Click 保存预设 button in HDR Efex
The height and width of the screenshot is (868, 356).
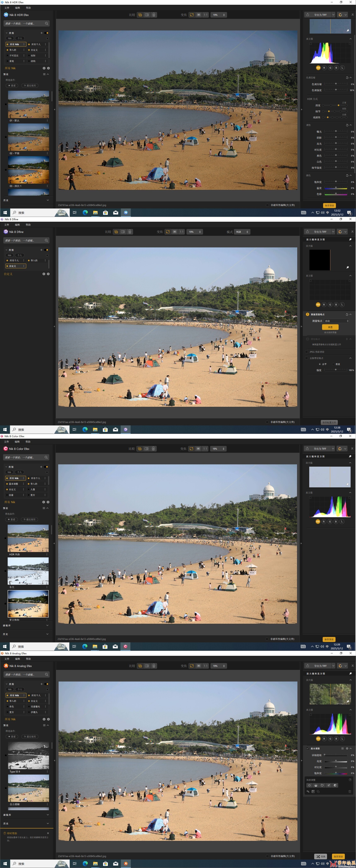[x=330, y=205]
